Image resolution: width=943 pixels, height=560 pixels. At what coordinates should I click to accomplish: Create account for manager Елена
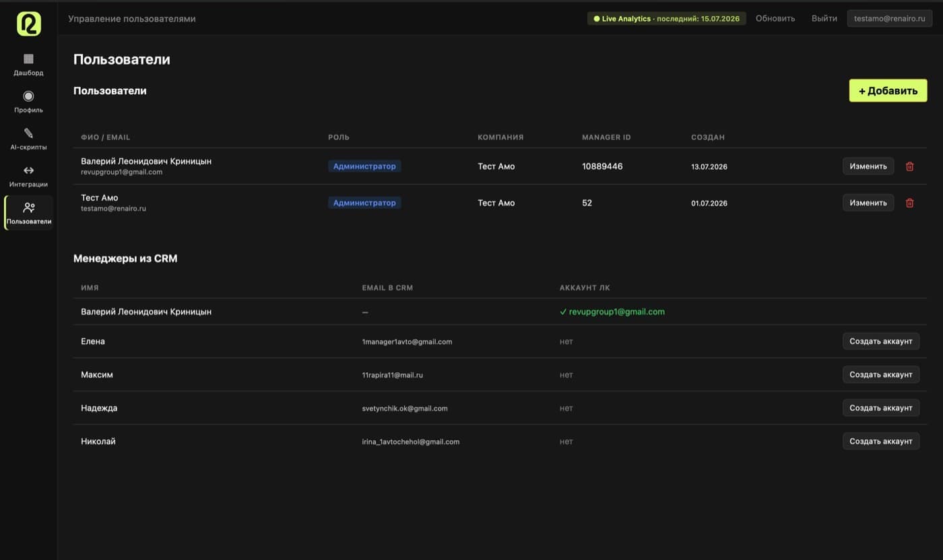click(x=880, y=341)
